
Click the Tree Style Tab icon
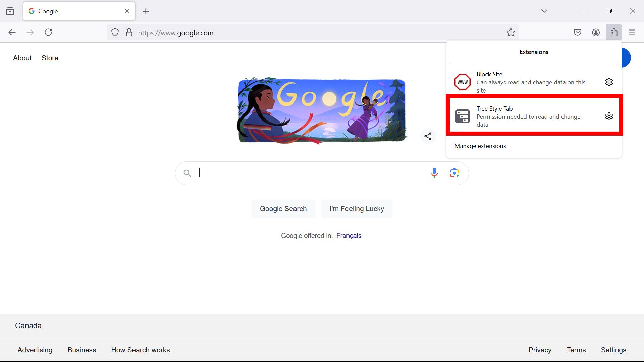pyautogui.click(x=462, y=116)
